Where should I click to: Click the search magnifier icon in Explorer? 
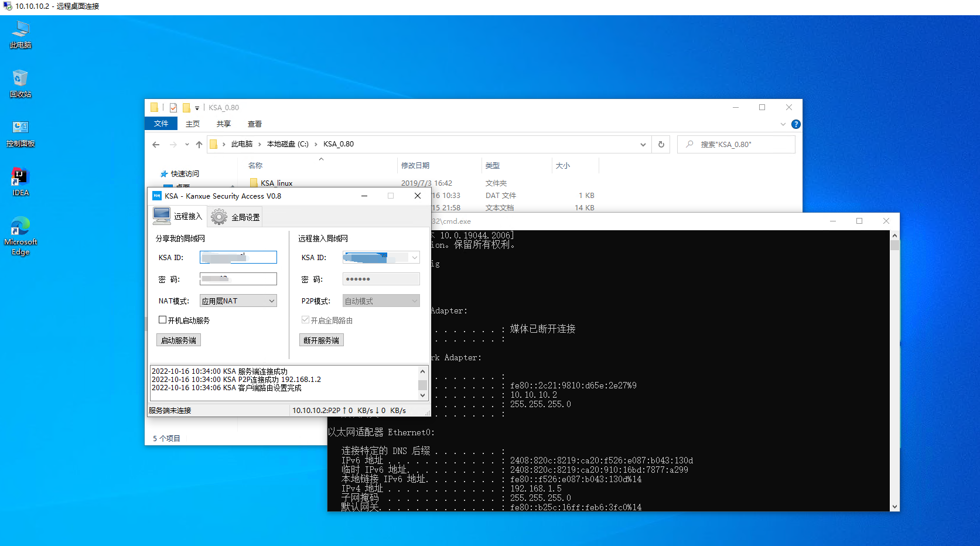point(689,144)
